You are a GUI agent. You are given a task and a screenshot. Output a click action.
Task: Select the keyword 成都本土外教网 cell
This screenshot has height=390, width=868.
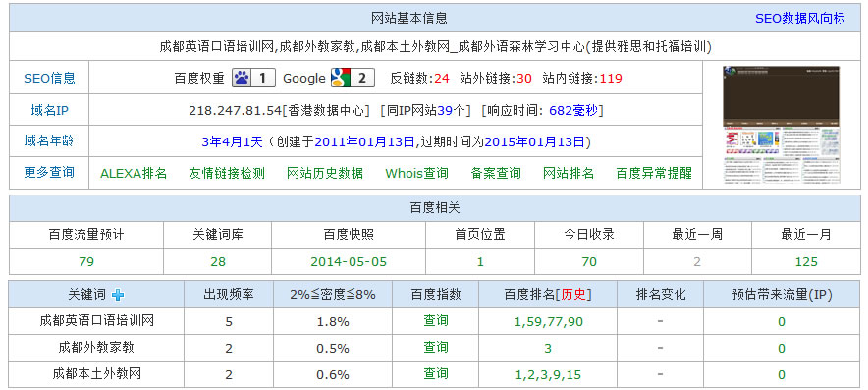click(96, 374)
